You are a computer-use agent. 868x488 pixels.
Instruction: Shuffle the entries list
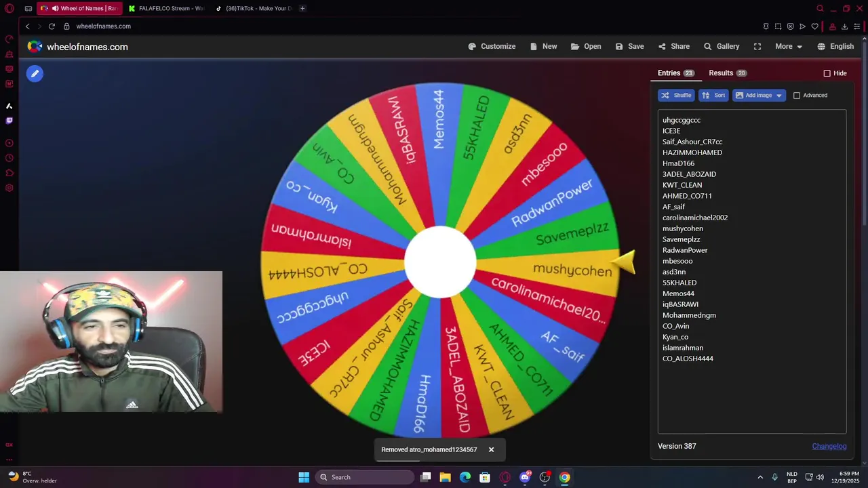676,96
